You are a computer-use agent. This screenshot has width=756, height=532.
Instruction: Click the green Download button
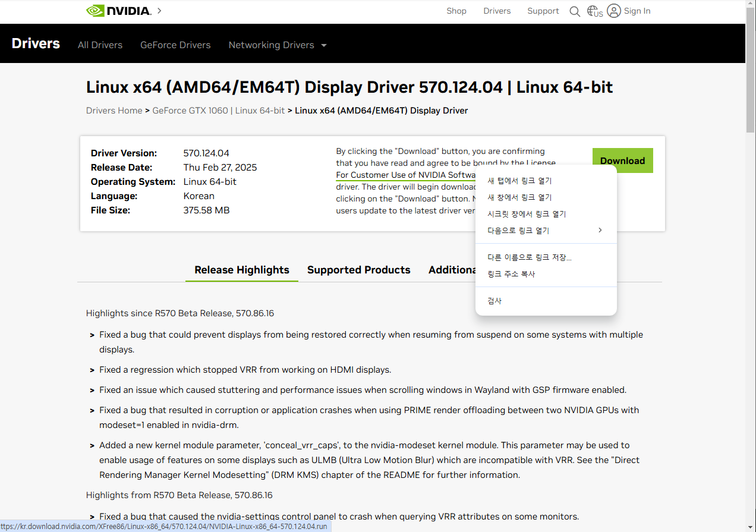pyautogui.click(x=622, y=160)
